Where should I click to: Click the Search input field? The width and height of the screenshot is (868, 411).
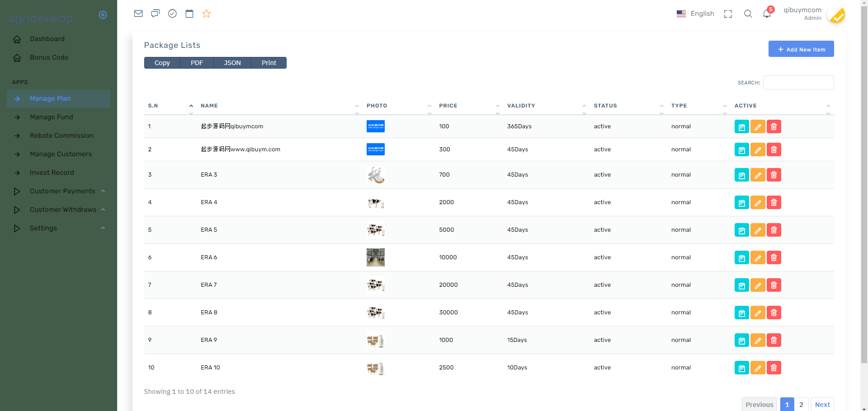pyautogui.click(x=798, y=83)
